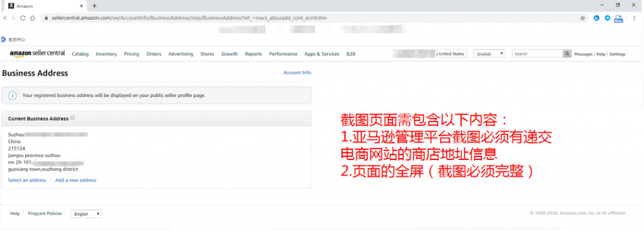The width and height of the screenshot is (644, 230).
Task: Open the Pricing menu
Action: (131, 54)
